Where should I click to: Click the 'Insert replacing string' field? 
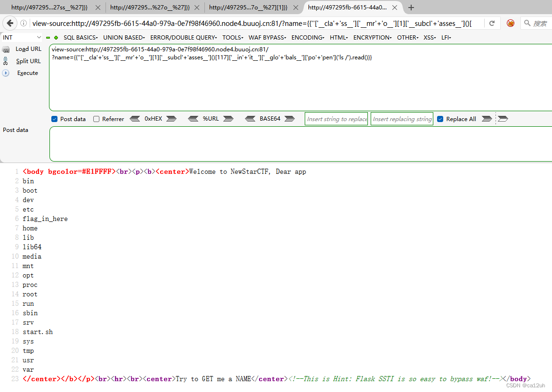(402, 119)
